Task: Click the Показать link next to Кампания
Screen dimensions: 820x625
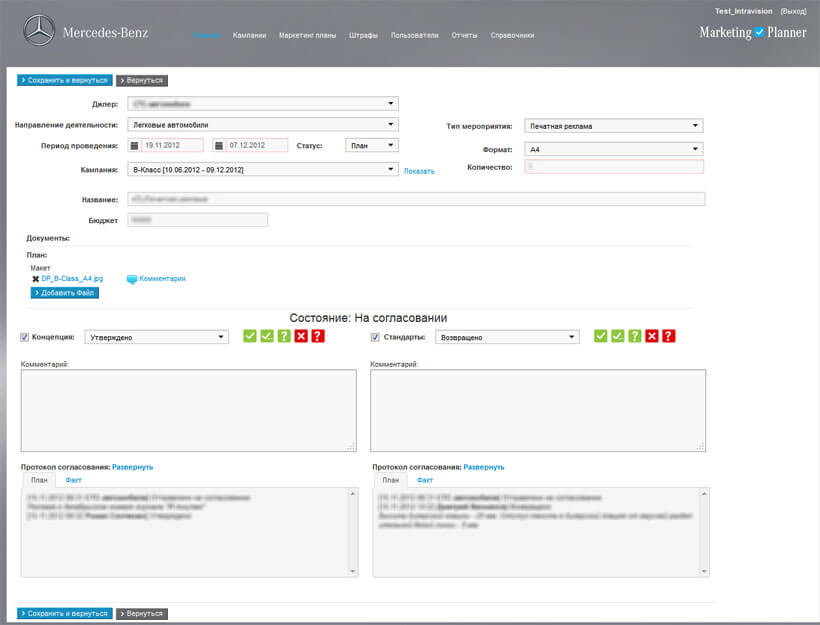Action: [419, 172]
